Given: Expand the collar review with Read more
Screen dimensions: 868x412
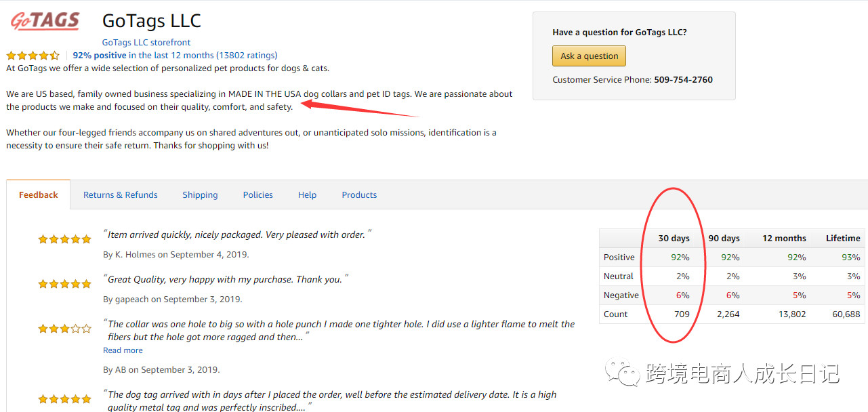Looking at the screenshot, I should [123, 350].
